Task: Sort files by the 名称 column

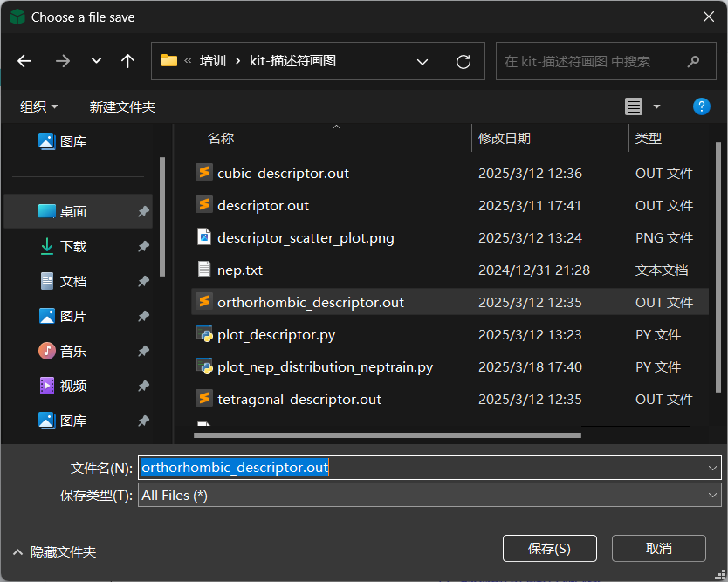Action: point(221,139)
